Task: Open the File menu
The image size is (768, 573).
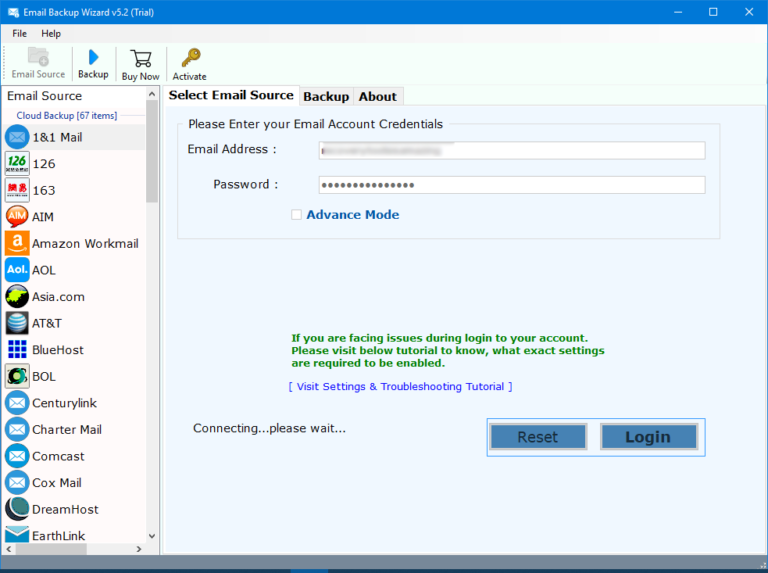Action: [x=20, y=33]
